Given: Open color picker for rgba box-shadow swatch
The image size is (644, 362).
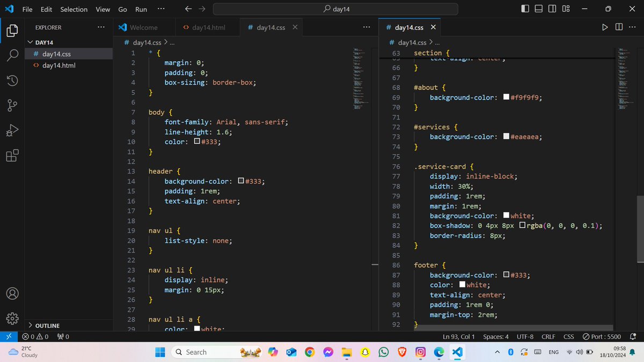Looking at the screenshot, I should click(522, 226).
